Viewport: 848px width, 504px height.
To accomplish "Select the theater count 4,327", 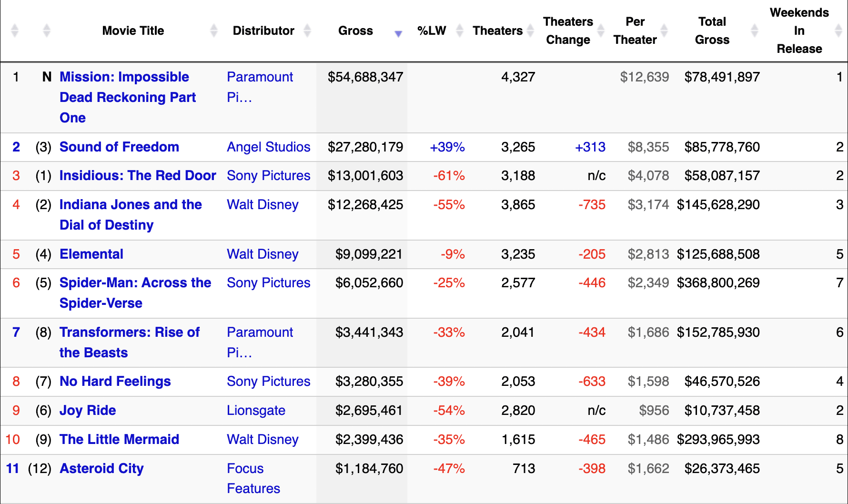I will click(x=518, y=77).
